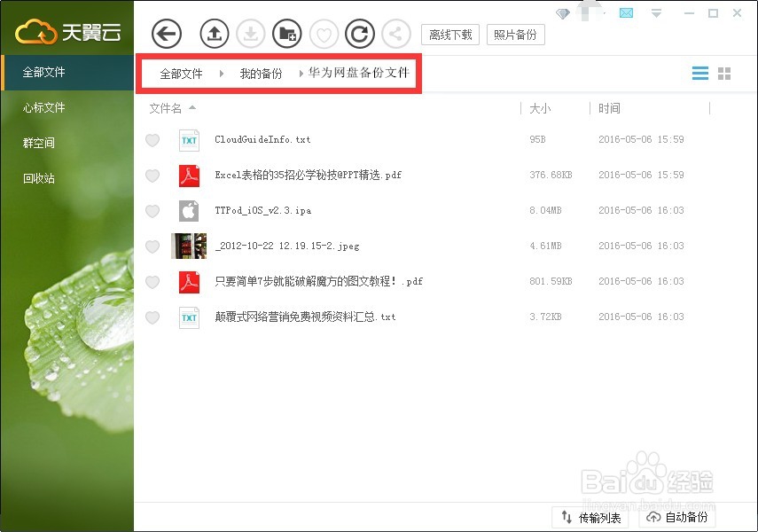Toggle the heart next to TTPod_iOS_v2.3.ipa
Viewport: 758px width, 532px height.
(152, 211)
